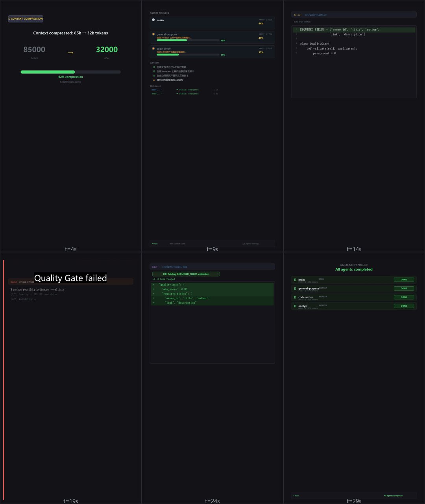Click the orange status dot beside code-writer

pos(153,48)
